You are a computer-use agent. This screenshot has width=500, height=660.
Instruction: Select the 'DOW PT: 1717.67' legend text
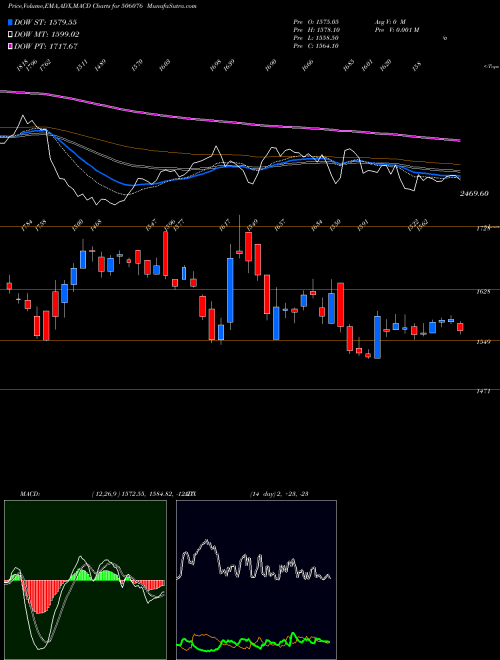(46, 47)
